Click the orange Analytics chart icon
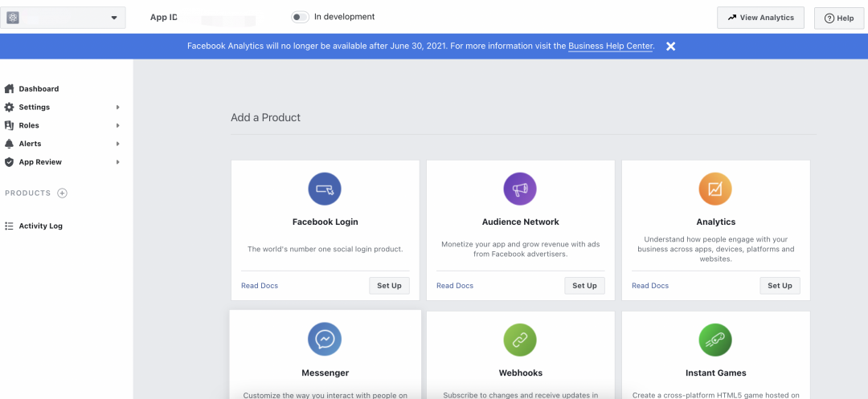The height and width of the screenshot is (399, 868). (715, 189)
